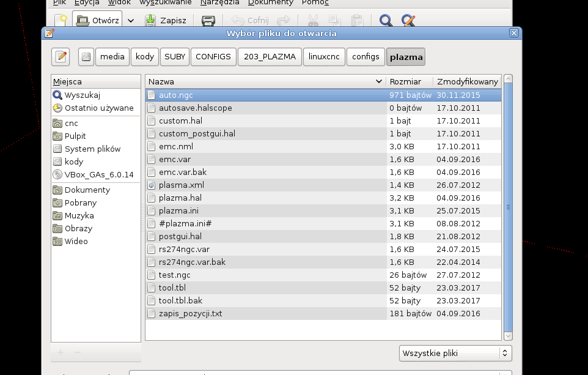588x375 pixels.
Task: Open System plików in places
Action: tap(96, 149)
